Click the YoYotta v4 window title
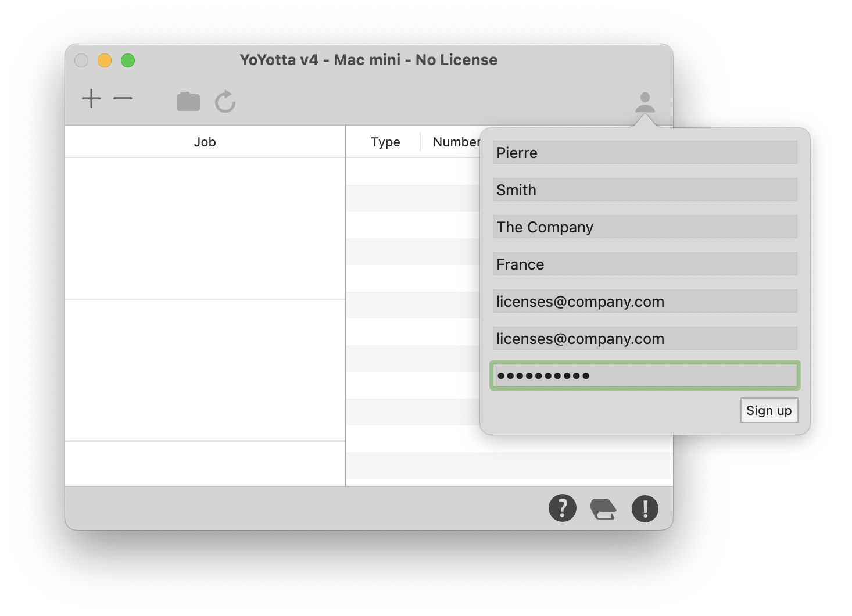Screen dimensions: 852x616 pyautogui.click(x=368, y=60)
